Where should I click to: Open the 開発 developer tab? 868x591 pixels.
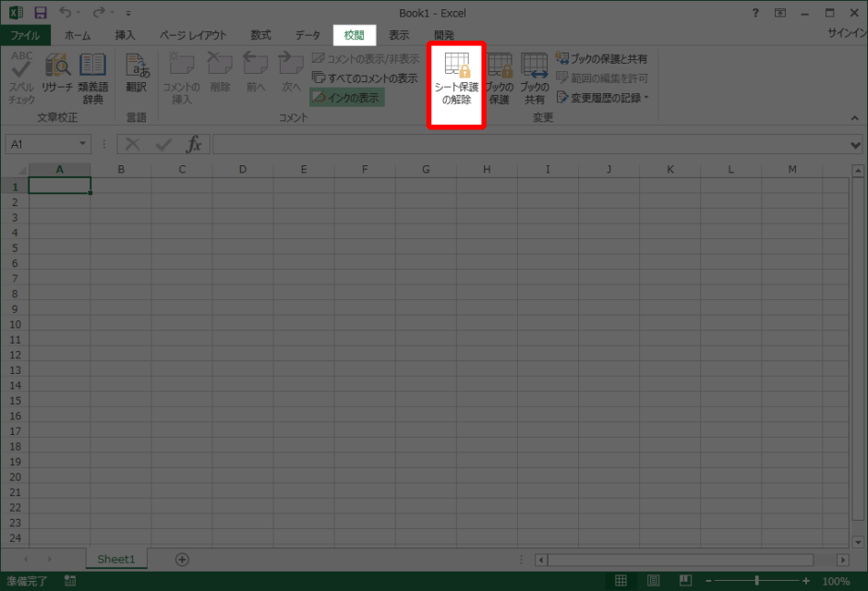(443, 35)
